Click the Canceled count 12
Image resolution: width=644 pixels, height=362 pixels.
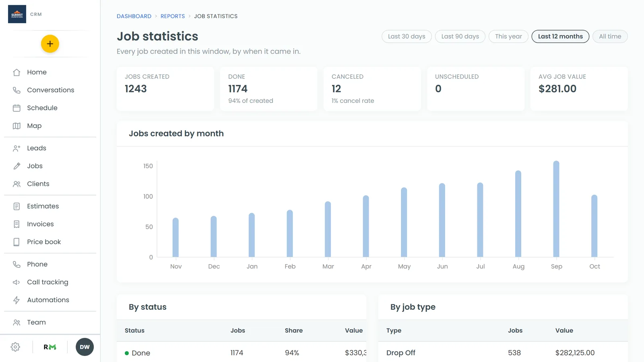point(336,89)
